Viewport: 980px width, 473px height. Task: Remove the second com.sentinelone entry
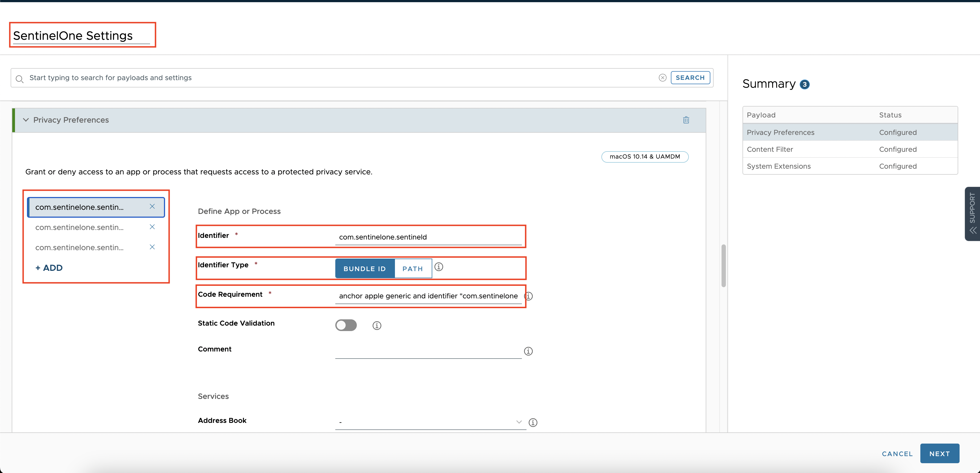click(152, 227)
